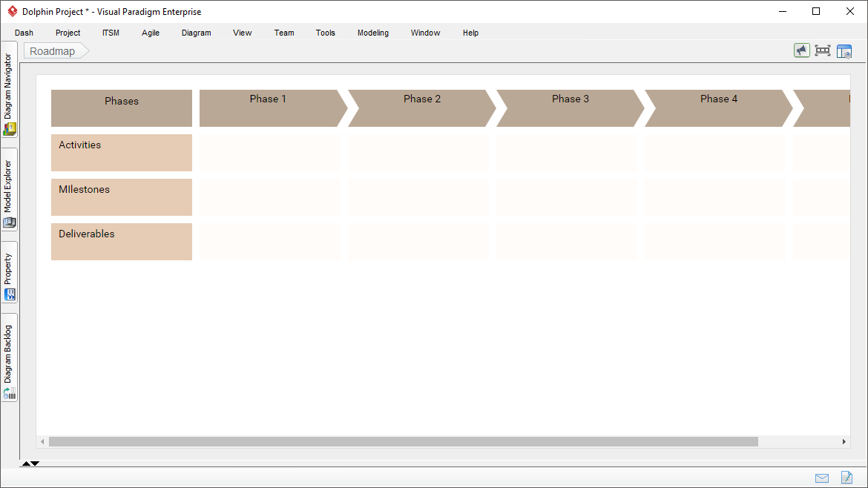
Task: Select the Phase 4 chevron
Action: (719, 108)
